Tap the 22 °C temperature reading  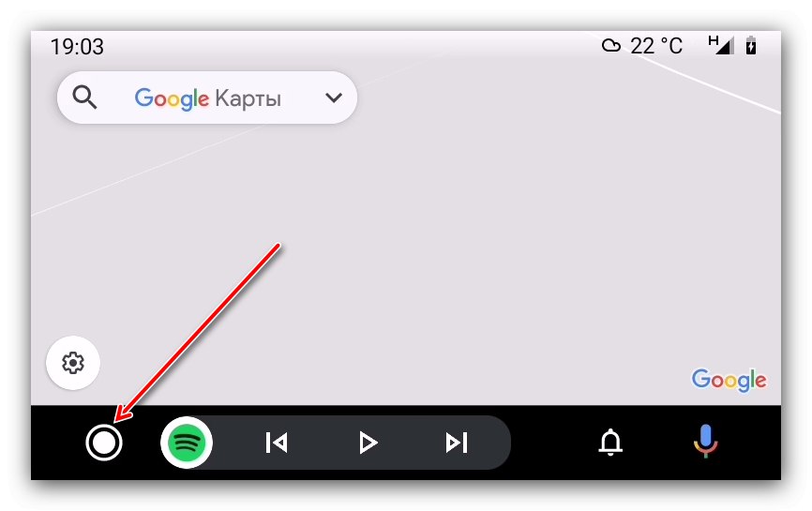tap(656, 46)
